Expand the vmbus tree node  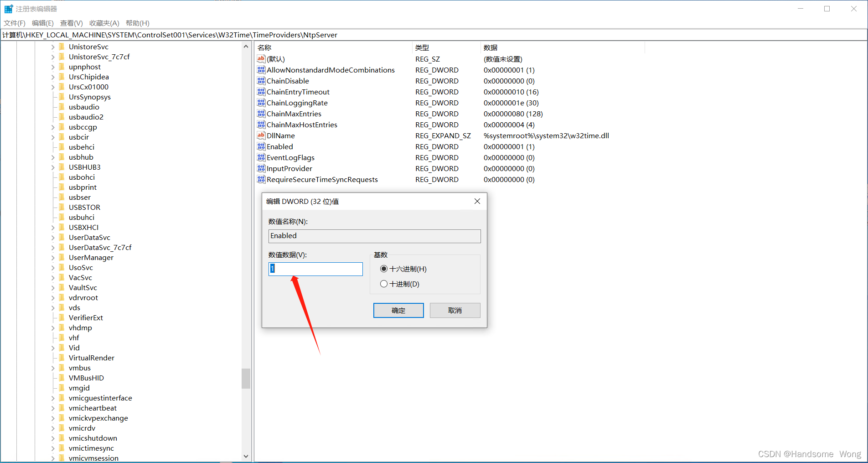tap(53, 368)
